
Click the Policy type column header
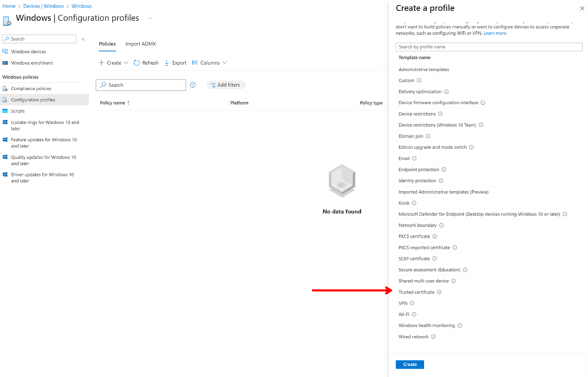click(371, 102)
